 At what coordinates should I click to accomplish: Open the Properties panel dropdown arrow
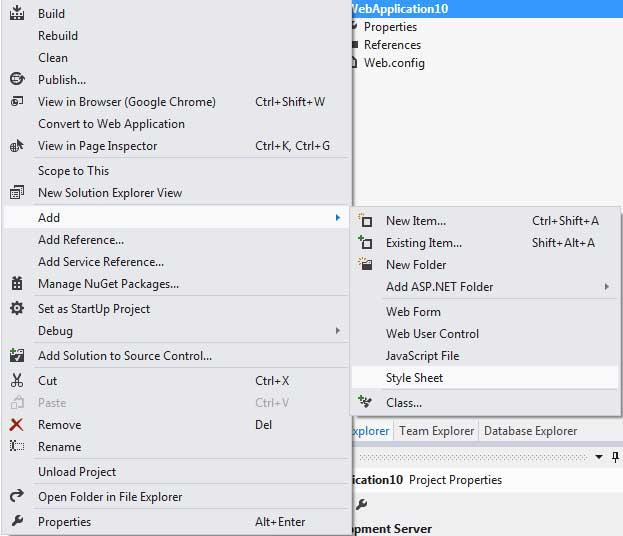point(599,457)
